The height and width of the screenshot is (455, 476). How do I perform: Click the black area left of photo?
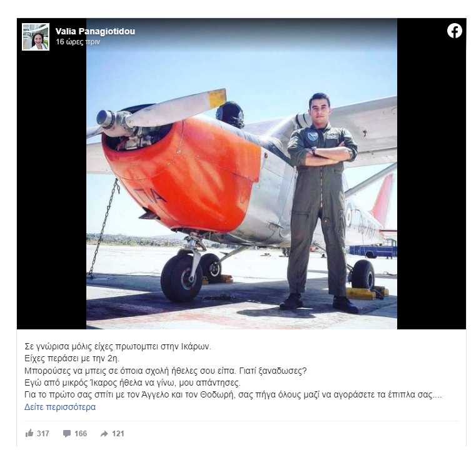click(52, 188)
